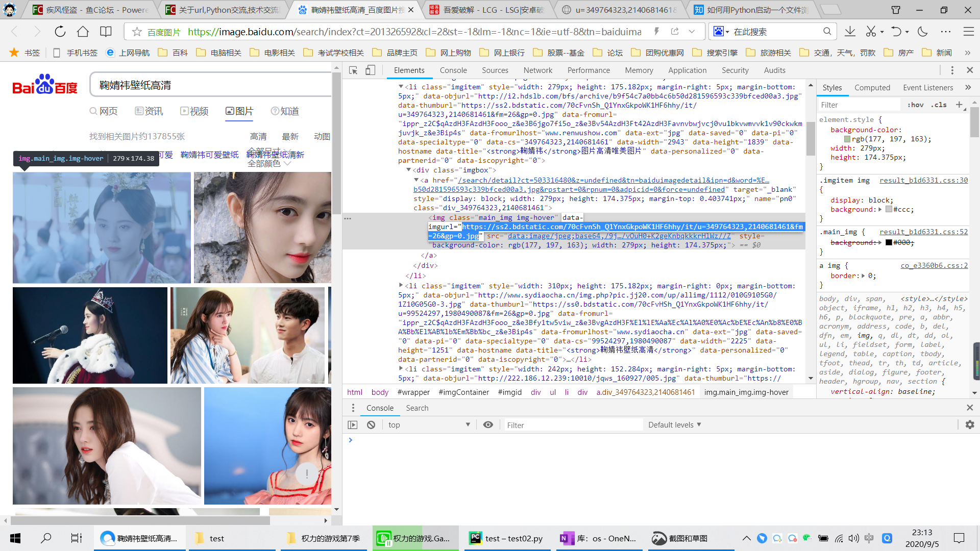Click the rgb(177, 197, 163) color swatch
This screenshot has height=551, width=980.
pos(847,139)
